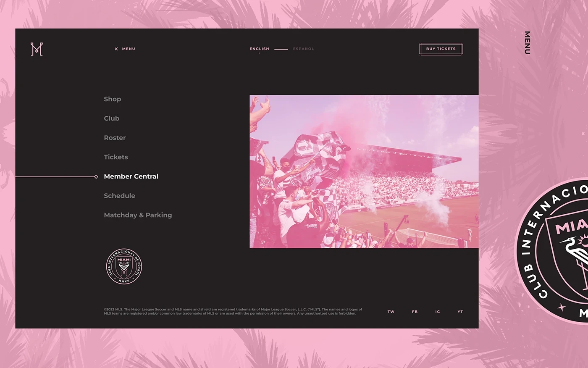Open the FB Facebook social link
The height and width of the screenshot is (368, 588).
[x=415, y=312]
